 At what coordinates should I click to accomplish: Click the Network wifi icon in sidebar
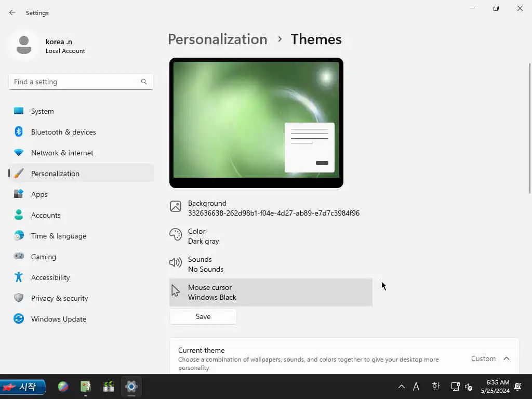[19, 153]
